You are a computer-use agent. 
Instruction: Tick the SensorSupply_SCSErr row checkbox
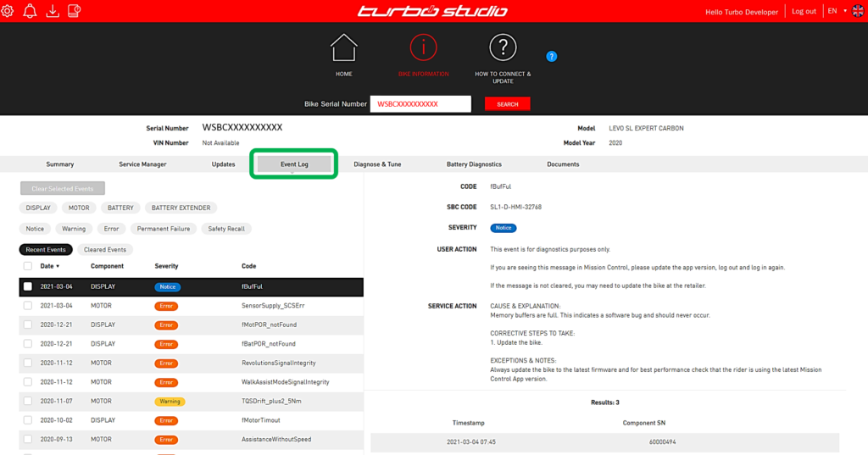tap(28, 306)
